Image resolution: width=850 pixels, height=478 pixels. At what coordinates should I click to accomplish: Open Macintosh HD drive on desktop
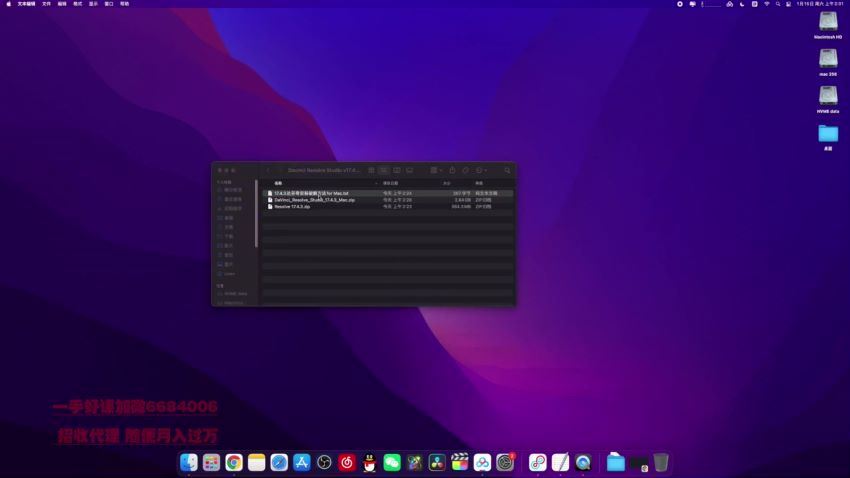(828, 25)
